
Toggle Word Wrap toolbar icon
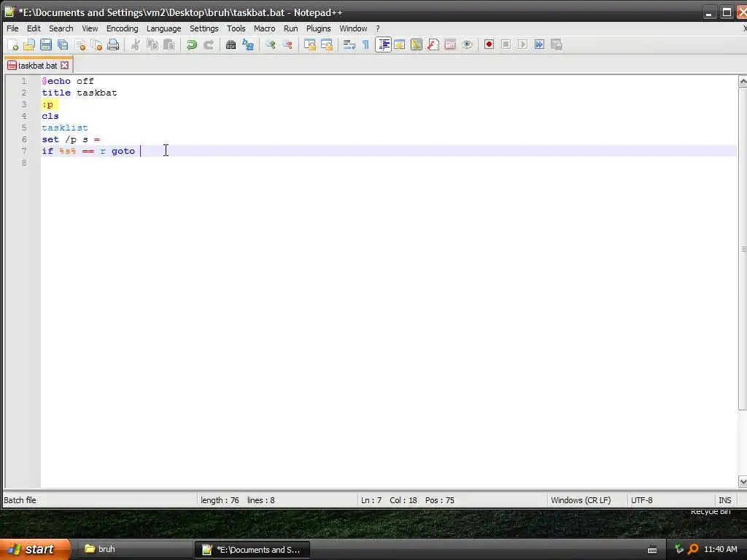point(349,44)
